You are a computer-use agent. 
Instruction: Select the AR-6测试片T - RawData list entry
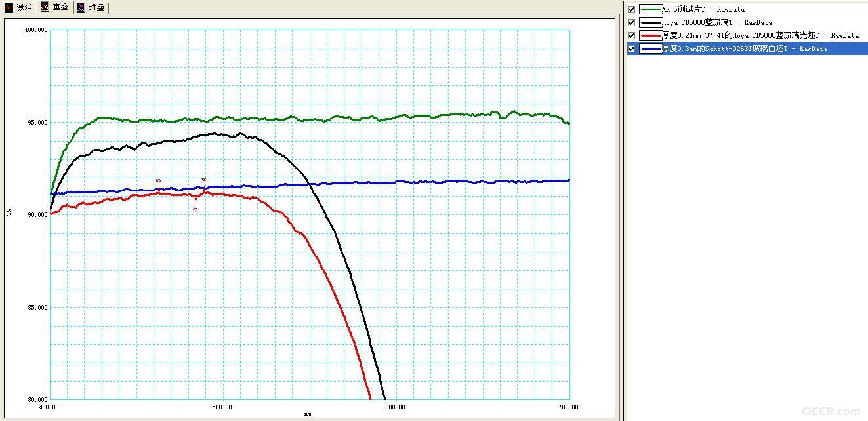pyautogui.click(x=703, y=9)
